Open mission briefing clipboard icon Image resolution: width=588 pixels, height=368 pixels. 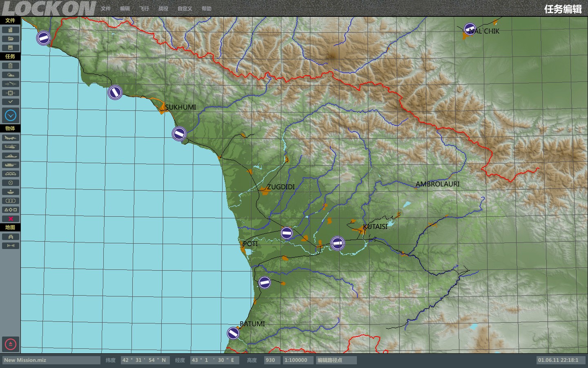(x=10, y=66)
